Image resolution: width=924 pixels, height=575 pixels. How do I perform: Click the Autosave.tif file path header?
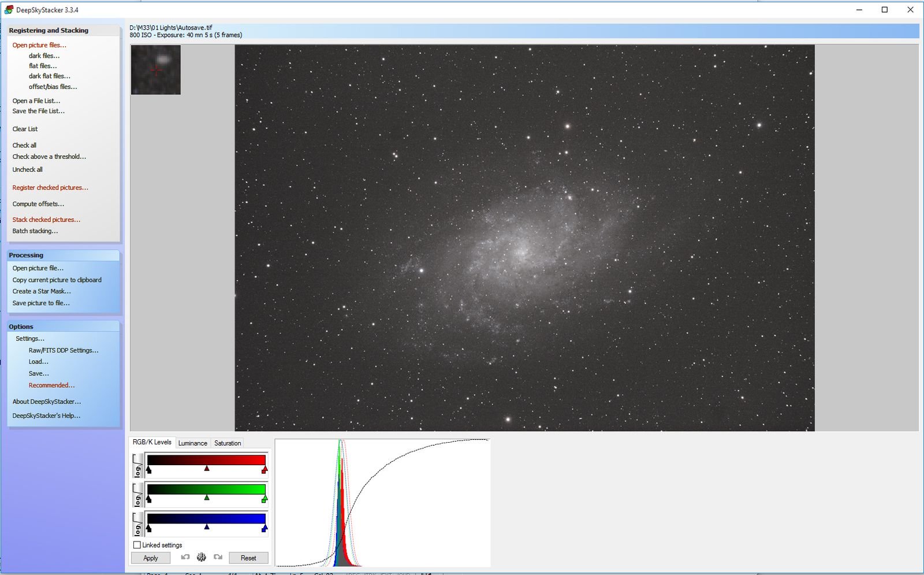pyautogui.click(x=171, y=27)
